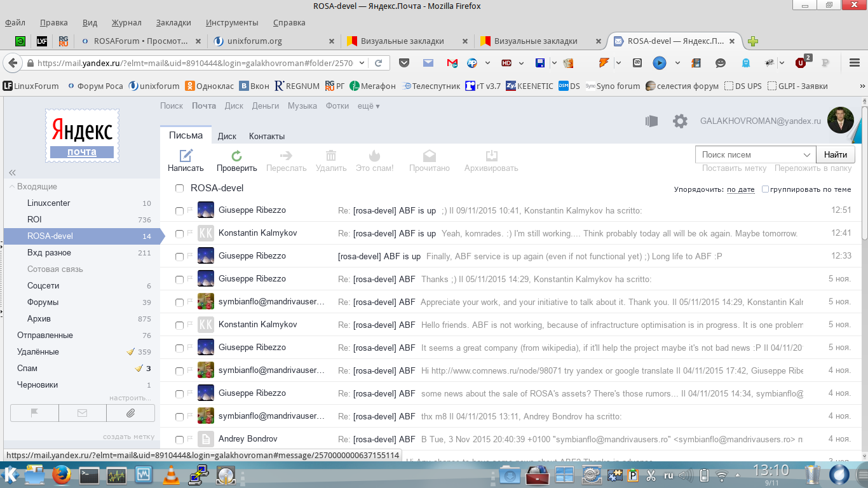Open the Ghostery ghost icon
This screenshot has width=868, height=488.
point(746,63)
